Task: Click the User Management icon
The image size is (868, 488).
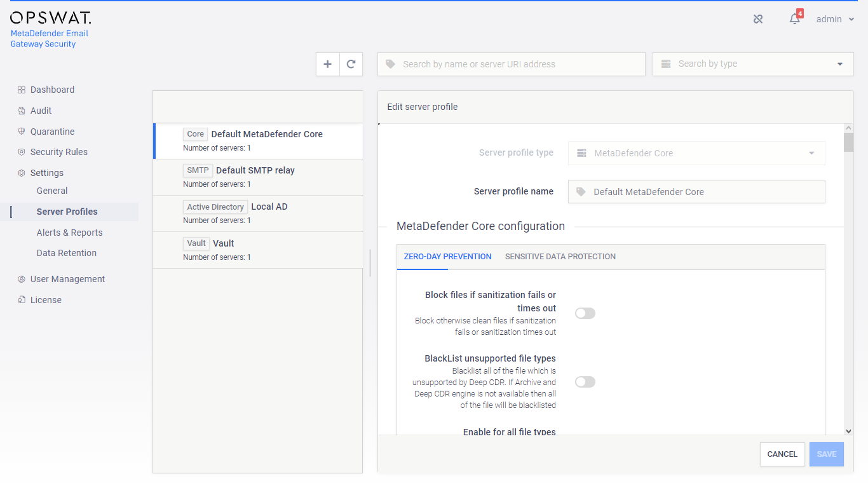Action: point(22,279)
